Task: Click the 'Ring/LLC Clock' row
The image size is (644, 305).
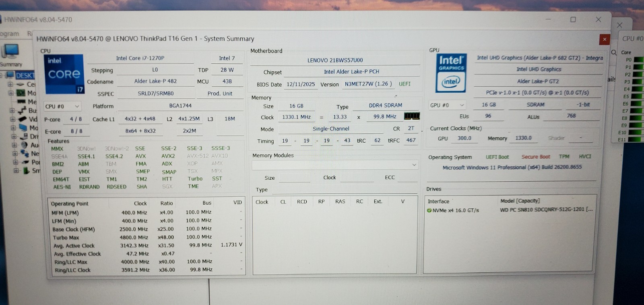Action: 147,270
